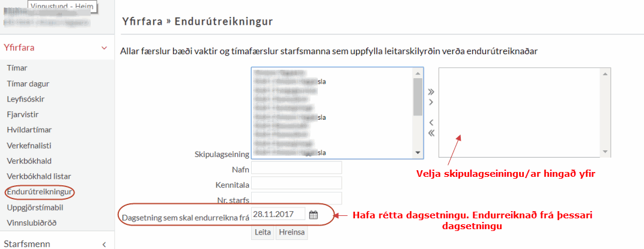
Task: Remove all units with double left chevron
Action: (x=431, y=133)
